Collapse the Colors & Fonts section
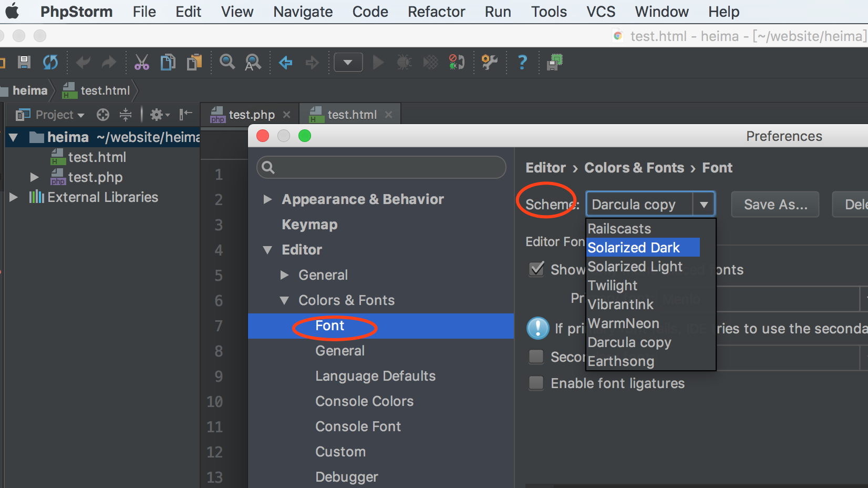Viewport: 868px width, 488px height. tap(284, 300)
